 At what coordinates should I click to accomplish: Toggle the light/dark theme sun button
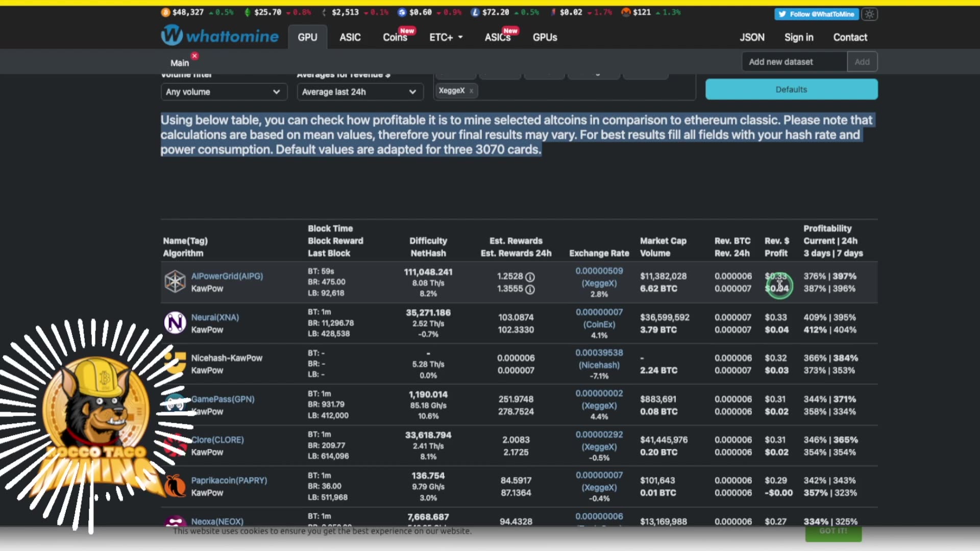(x=869, y=14)
